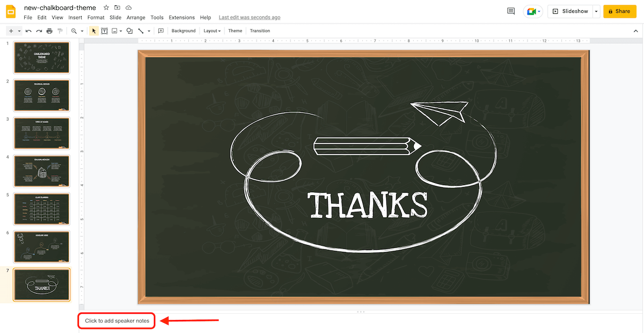Select slide 1 Chalkboard Theme thumbnail
Image resolution: width=644 pixels, height=333 pixels.
point(41,57)
